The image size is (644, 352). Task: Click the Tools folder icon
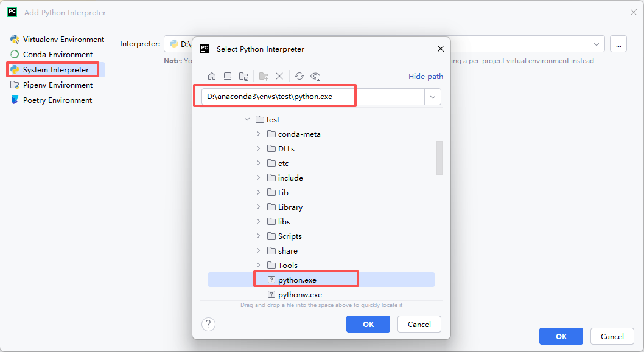[x=271, y=265]
